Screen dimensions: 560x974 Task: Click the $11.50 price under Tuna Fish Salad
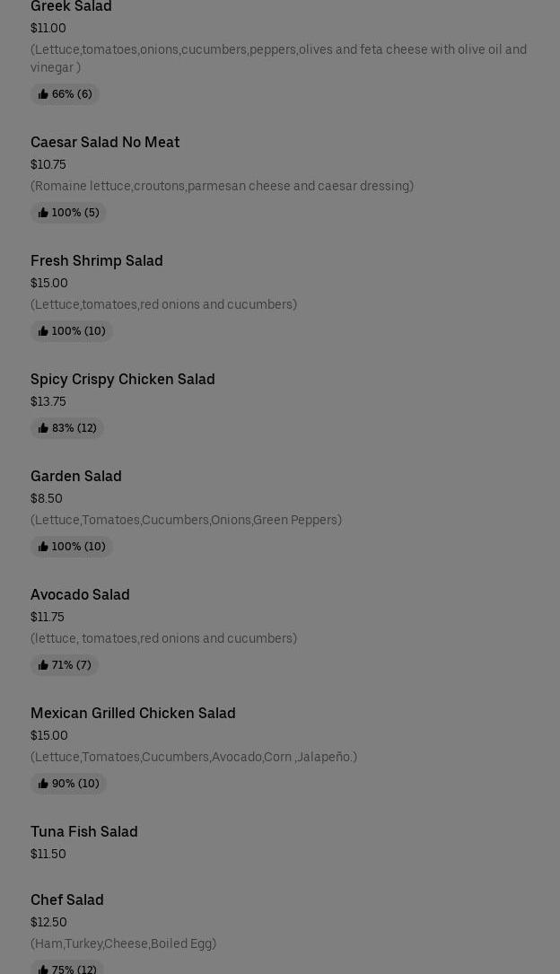tap(48, 855)
